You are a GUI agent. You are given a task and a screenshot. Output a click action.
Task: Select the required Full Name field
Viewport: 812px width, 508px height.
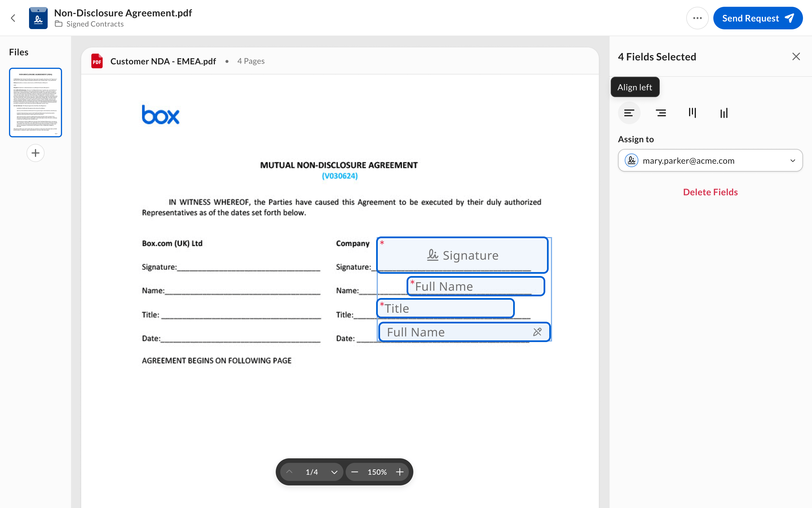(x=476, y=286)
